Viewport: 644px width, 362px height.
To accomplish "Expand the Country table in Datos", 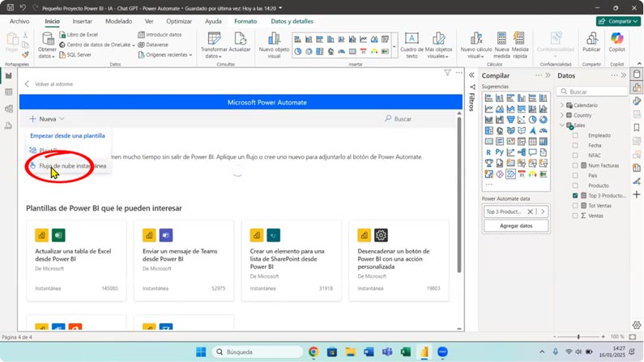I will (562, 115).
